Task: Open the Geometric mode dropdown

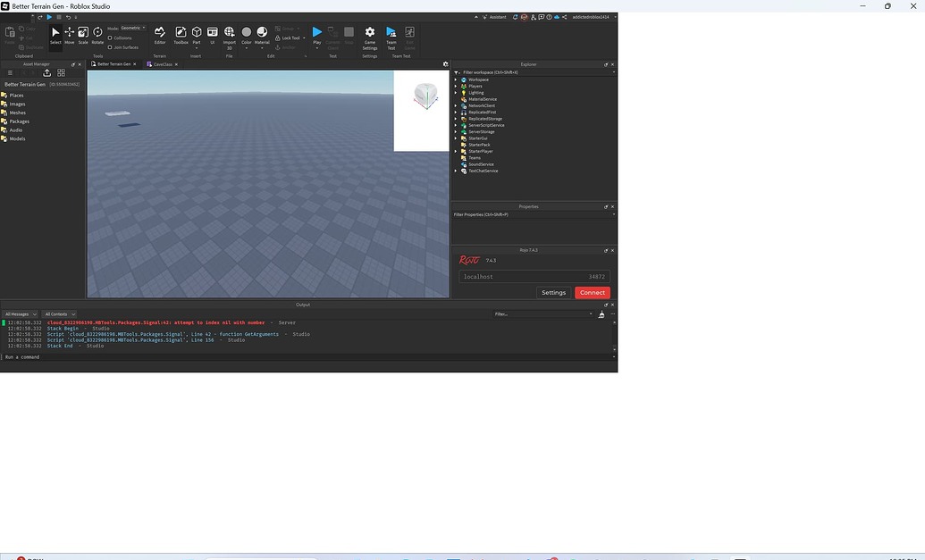Action: click(x=132, y=28)
